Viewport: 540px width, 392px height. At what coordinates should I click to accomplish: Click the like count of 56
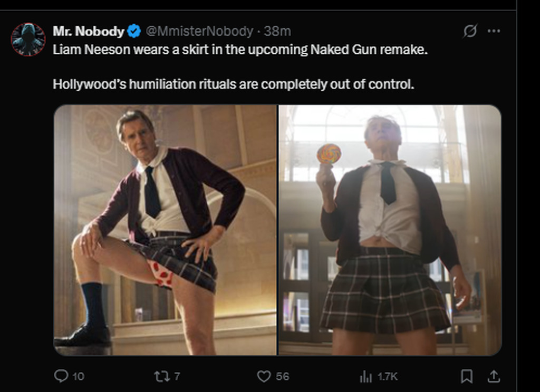click(282, 376)
